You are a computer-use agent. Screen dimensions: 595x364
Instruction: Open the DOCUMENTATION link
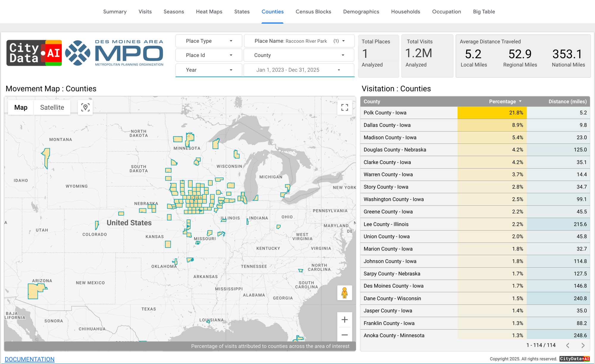[29, 359]
